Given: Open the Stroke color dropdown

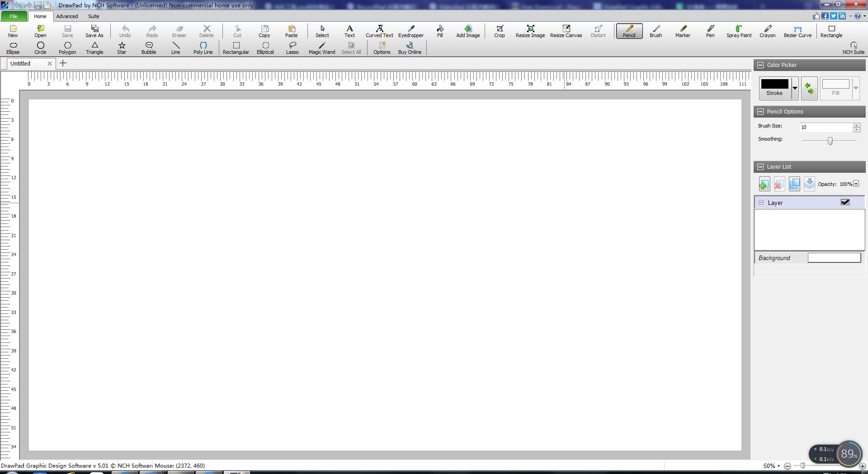Looking at the screenshot, I should point(795,88).
